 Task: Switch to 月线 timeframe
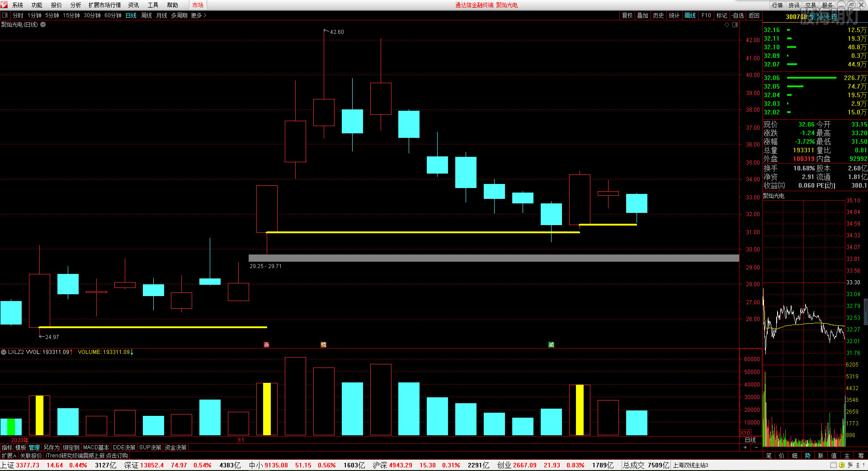point(162,15)
